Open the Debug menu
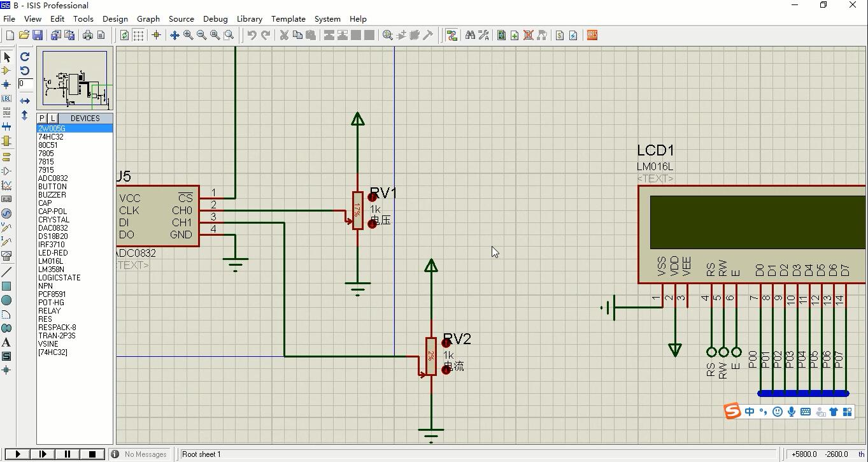868x462 pixels. click(215, 19)
